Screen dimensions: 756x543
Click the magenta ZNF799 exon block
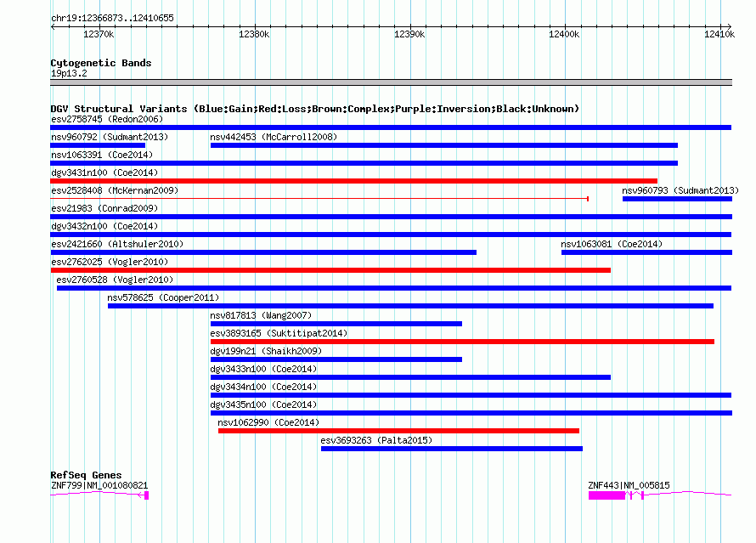[x=147, y=495]
